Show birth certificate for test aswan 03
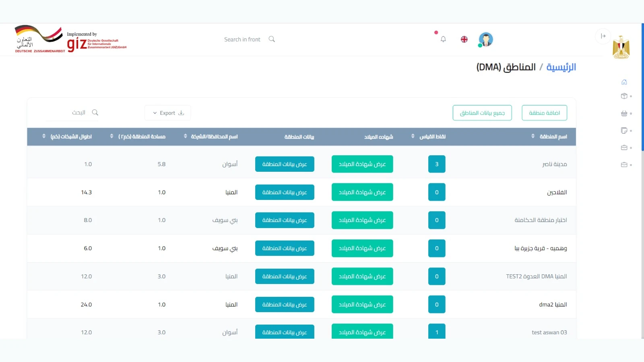The image size is (644, 362). tap(362, 331)
